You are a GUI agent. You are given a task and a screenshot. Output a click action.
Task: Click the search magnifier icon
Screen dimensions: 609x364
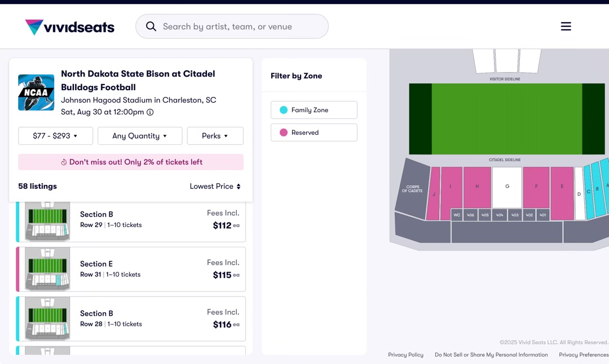[151, 26]
